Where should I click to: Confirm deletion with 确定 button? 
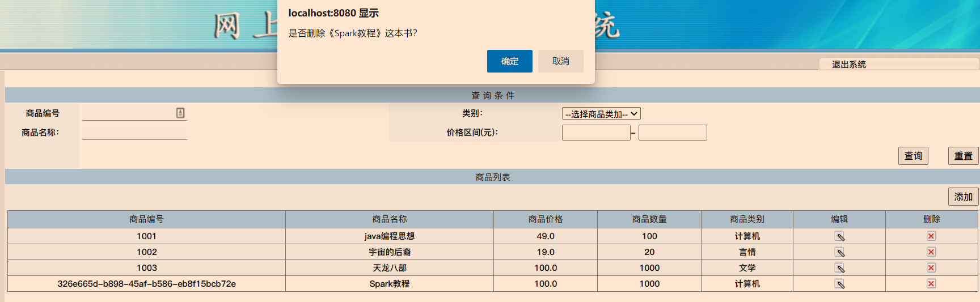click(x=509, y=61)
